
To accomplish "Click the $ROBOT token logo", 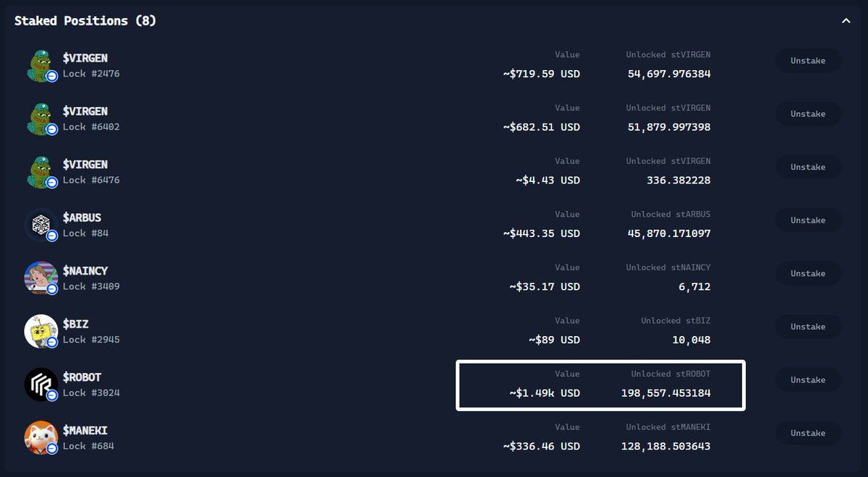I will coord(41,384).
